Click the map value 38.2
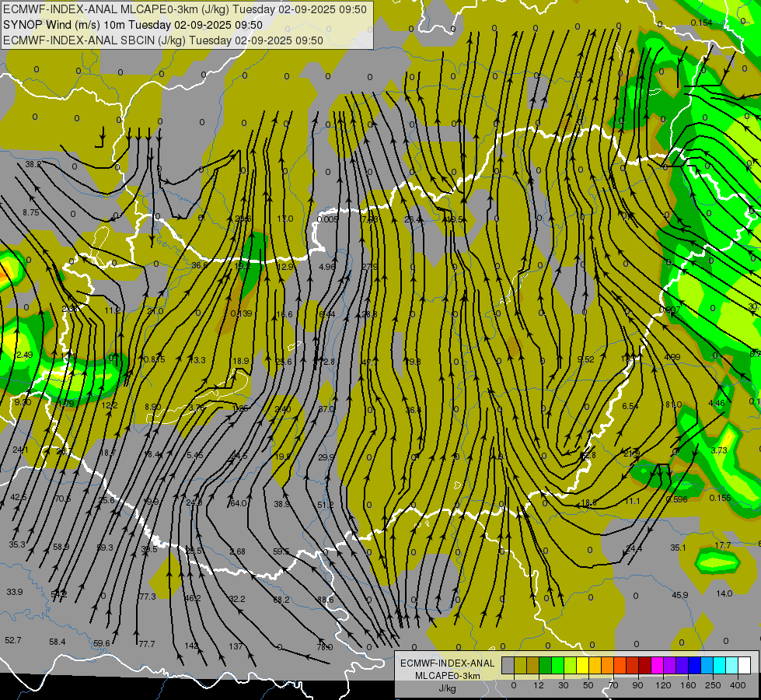Image resolution: width=761 pixels, height=700 pixels. [x=33, y=165]
